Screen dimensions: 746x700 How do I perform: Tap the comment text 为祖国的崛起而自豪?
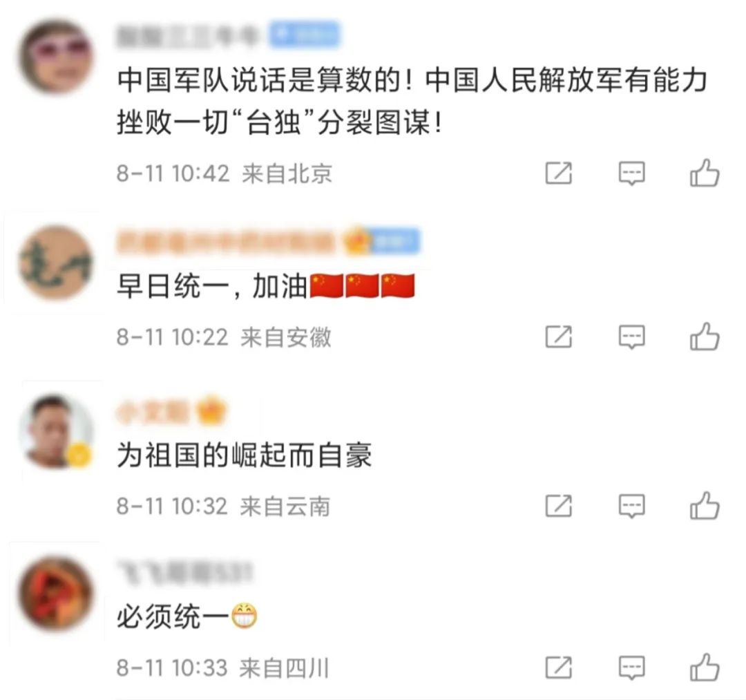[x=244, y=455]
